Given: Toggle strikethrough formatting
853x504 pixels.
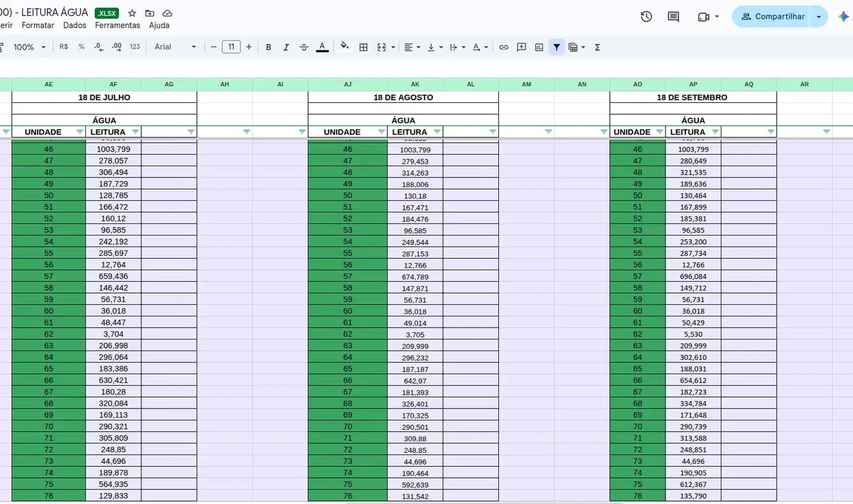Looking at the screenshot, I should (x=304, y=47).
